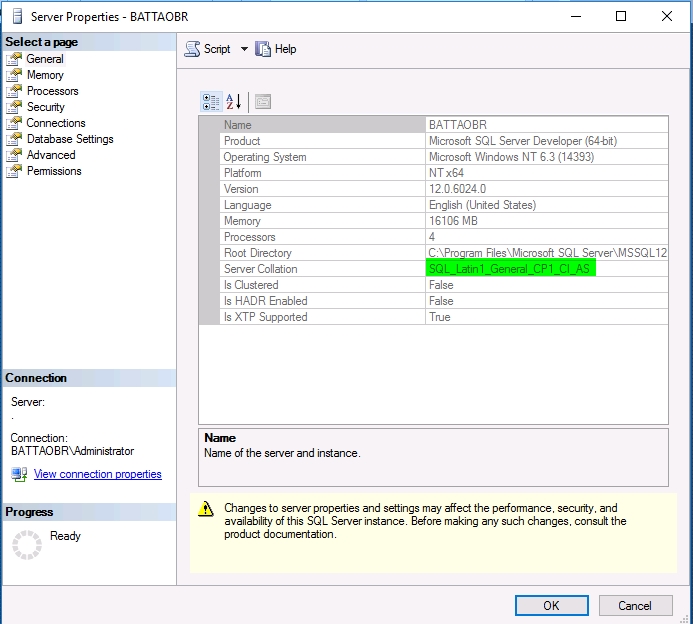Click the connection properties computer icon
The width and height of the screenshot is (693, 624).
tap(19, 474)
